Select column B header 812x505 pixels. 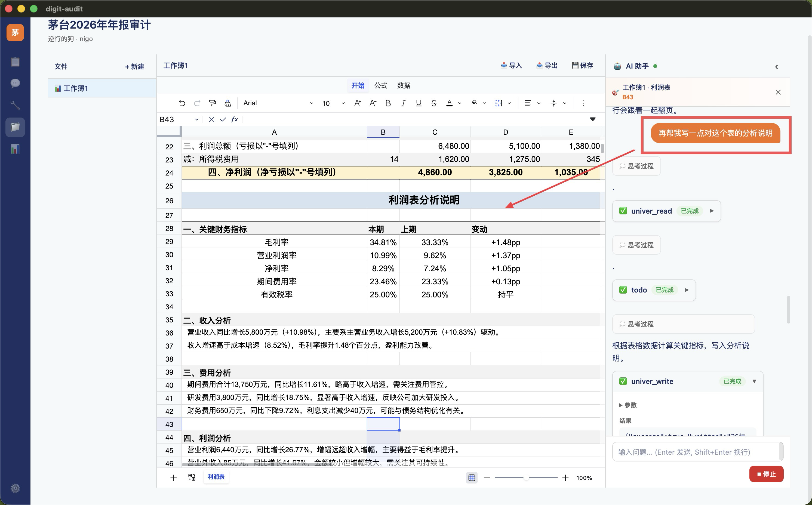tap(383, 132)
